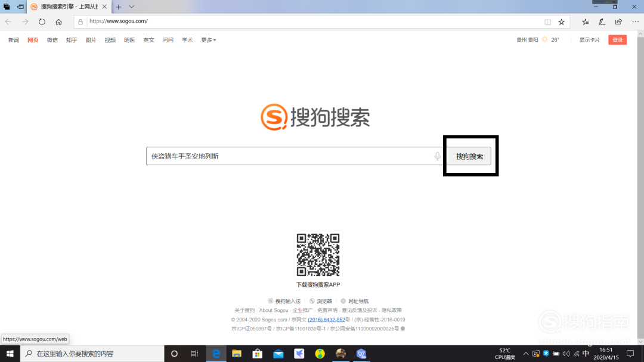Screen dimensions: 644x362
Task: Open the 关于搜狗 footer link
Action: (244, 310)
